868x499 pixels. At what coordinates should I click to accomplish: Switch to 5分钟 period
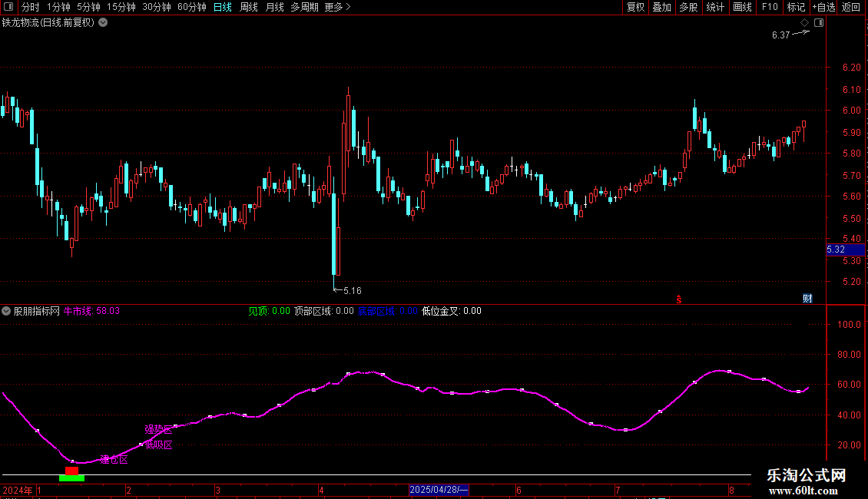[88, 7]
